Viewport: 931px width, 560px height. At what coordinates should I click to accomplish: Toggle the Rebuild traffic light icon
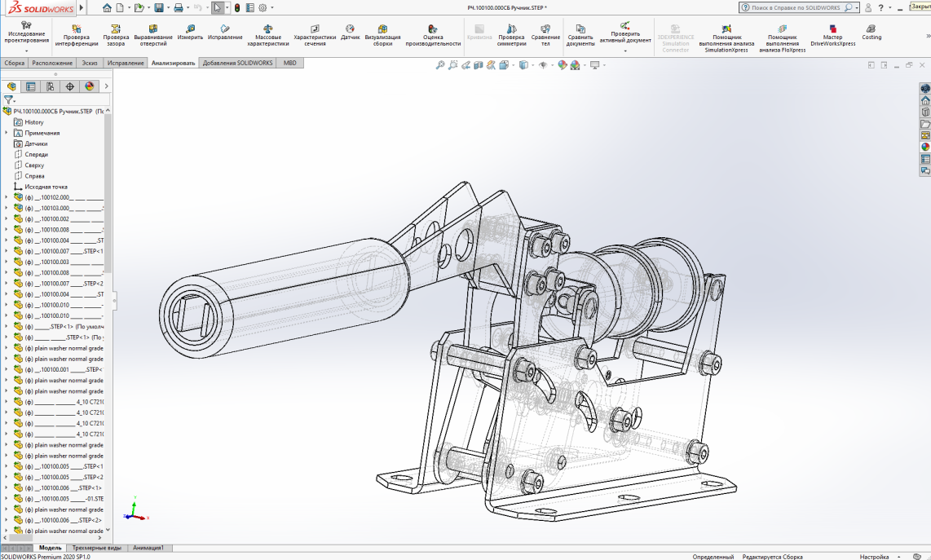236,8
